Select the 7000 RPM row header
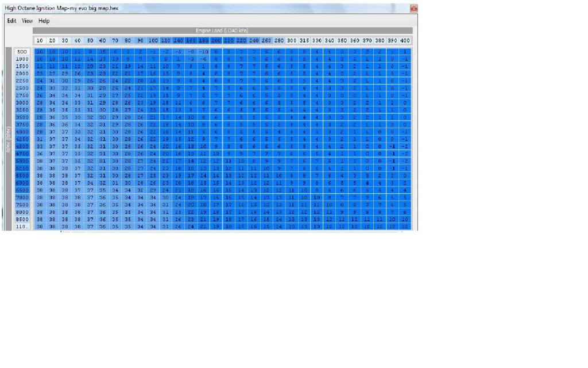 (x=22, y=198)
